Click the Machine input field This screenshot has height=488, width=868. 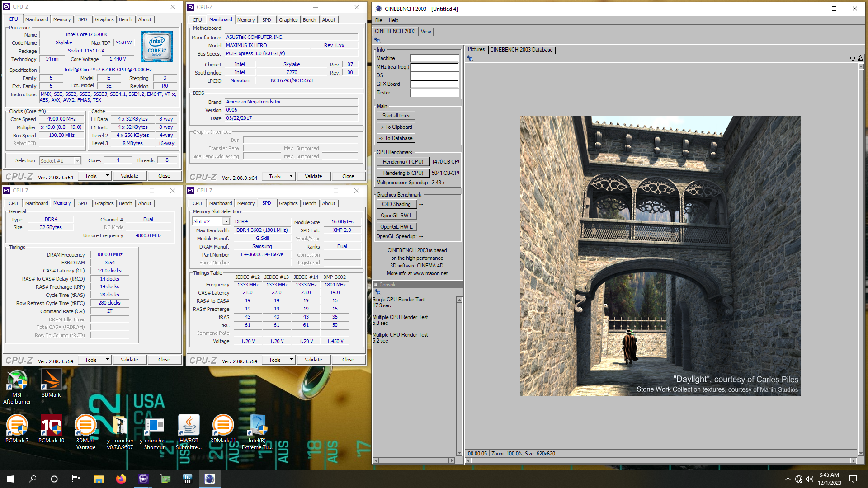point(434,58)
